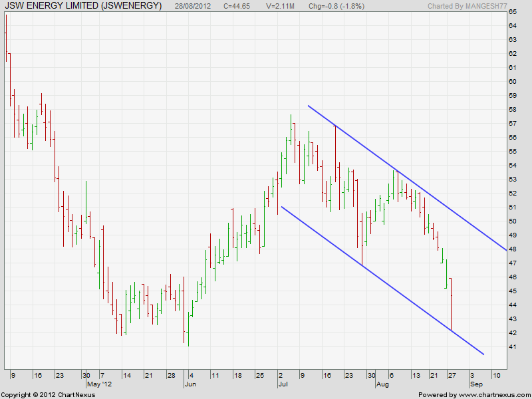532x399 pixels.
Task: Click the 55 price label on the axis
Action: [513, 152]
